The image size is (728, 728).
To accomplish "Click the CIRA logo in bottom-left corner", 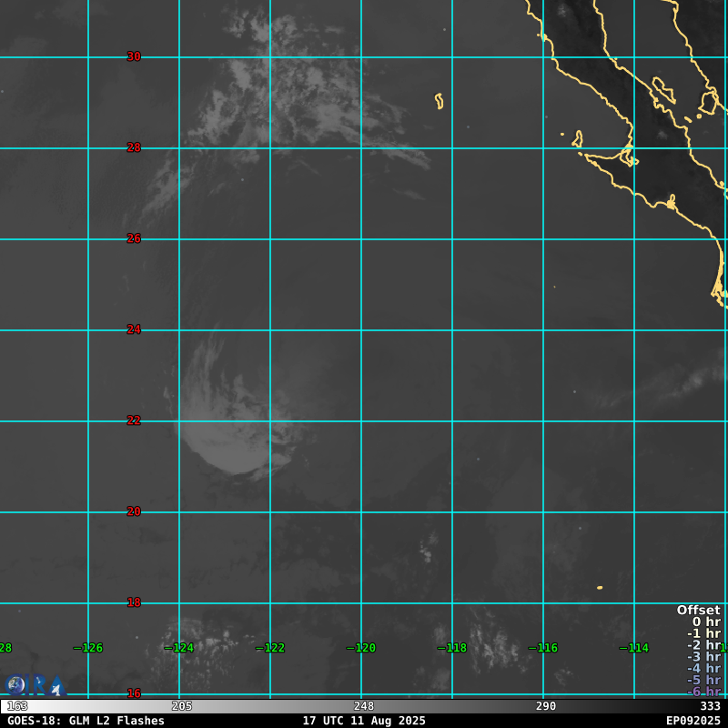I will pos(35,685).
